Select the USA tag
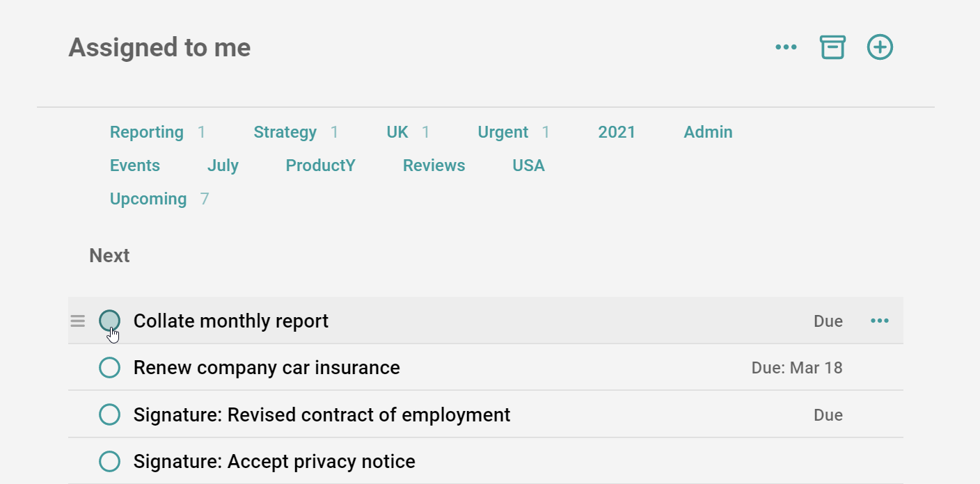Image resolution: width=980 pixels, height=484 pixels. point(529,166)
